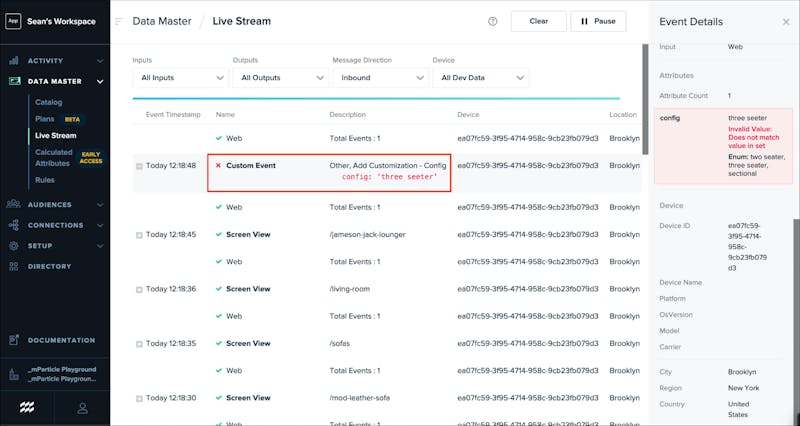800x426 pixels.
Task: Open the Inbound message direction dropdown
Action: click(x=381, y=78)
